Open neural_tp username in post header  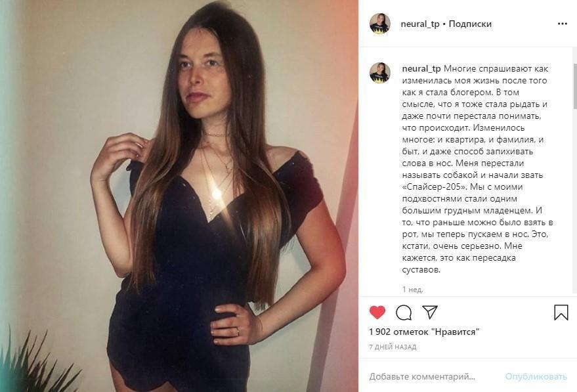click(420, 24)
